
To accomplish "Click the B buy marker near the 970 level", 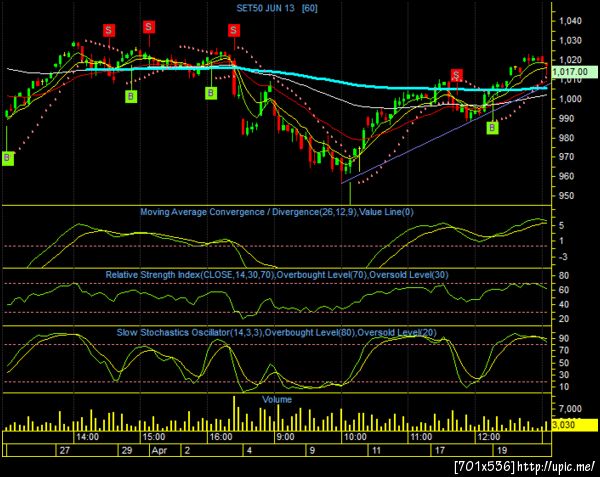I will click(8, 158).
